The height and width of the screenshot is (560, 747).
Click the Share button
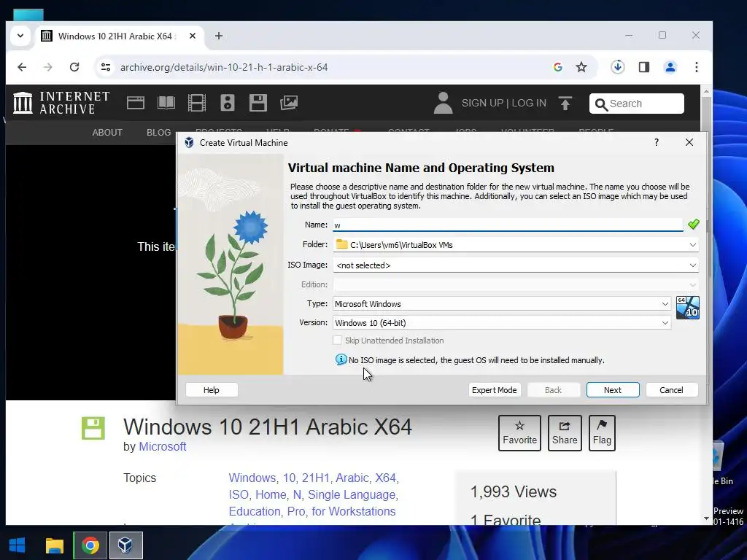click(565, 433)
